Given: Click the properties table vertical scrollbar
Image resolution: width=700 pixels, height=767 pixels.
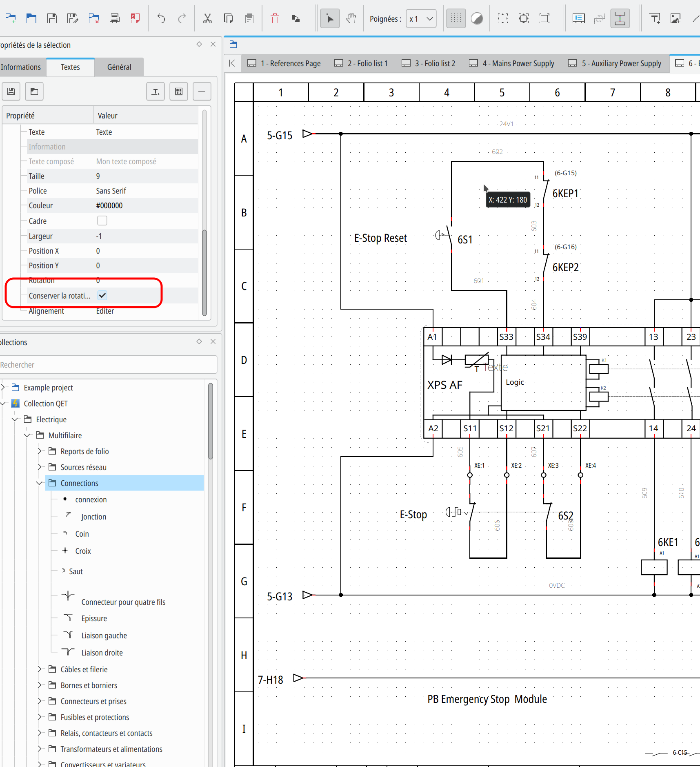Looking at the screenshot, I should [204, 273].
